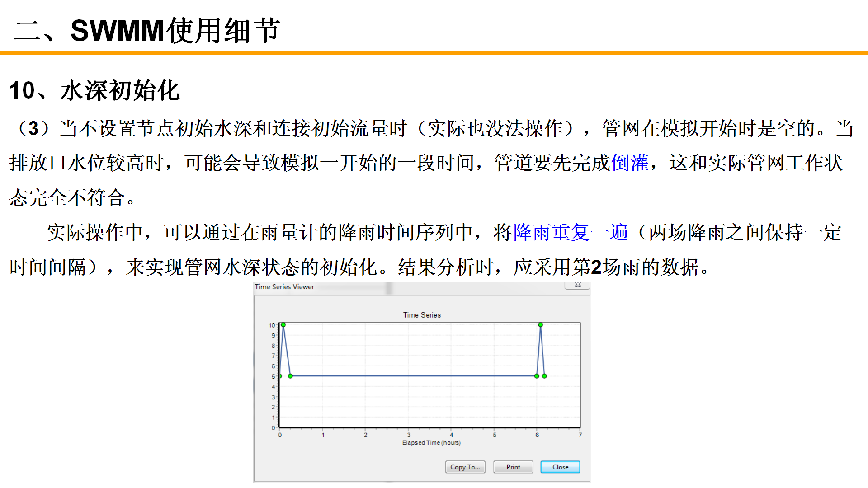The height and width of the screenshot is (488, 868).
Task: Close the viewer via the title bar X
Action: pyautogui.click(x=577, y=285)
